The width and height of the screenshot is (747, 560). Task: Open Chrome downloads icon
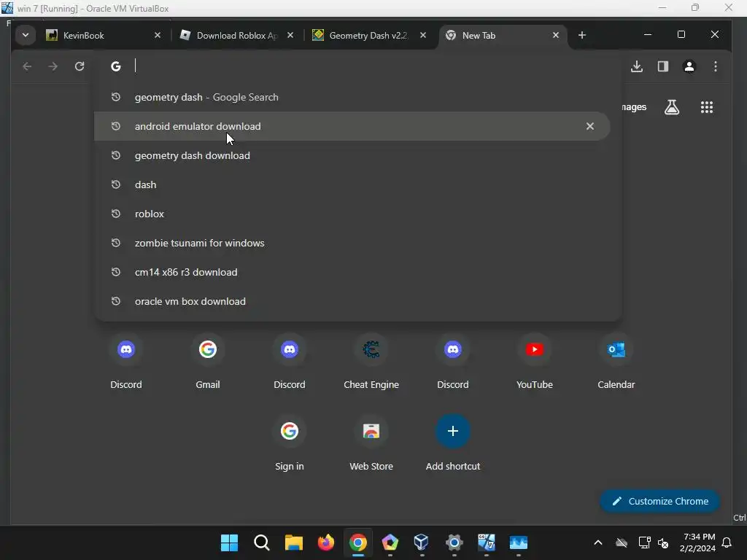click(636, 66)
